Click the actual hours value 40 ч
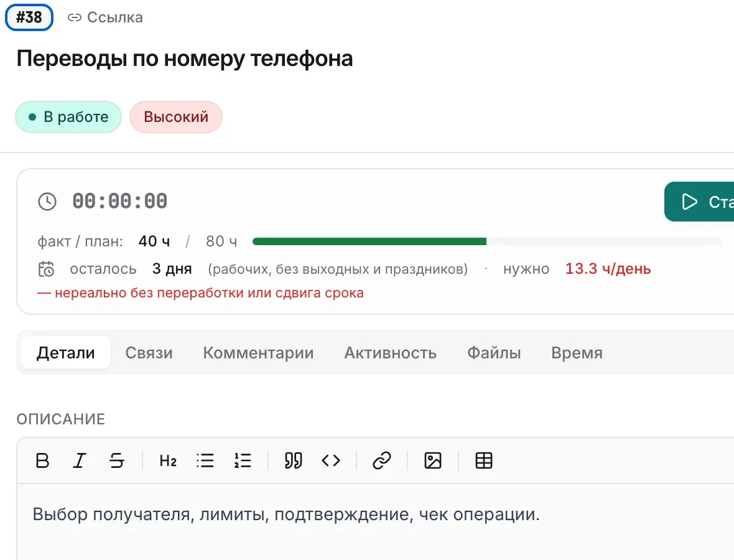 pos(154,241)
